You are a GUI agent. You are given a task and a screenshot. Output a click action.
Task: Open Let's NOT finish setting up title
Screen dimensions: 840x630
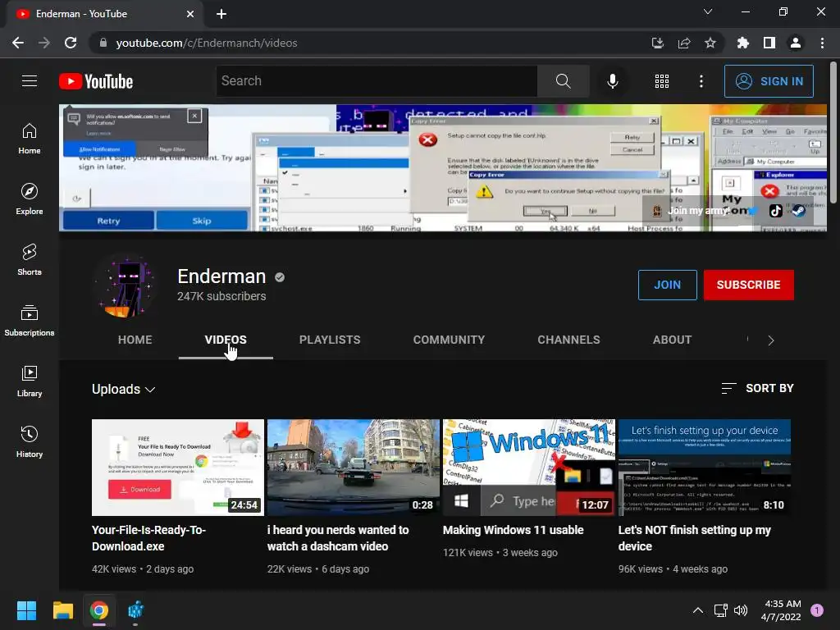point(694,538)
